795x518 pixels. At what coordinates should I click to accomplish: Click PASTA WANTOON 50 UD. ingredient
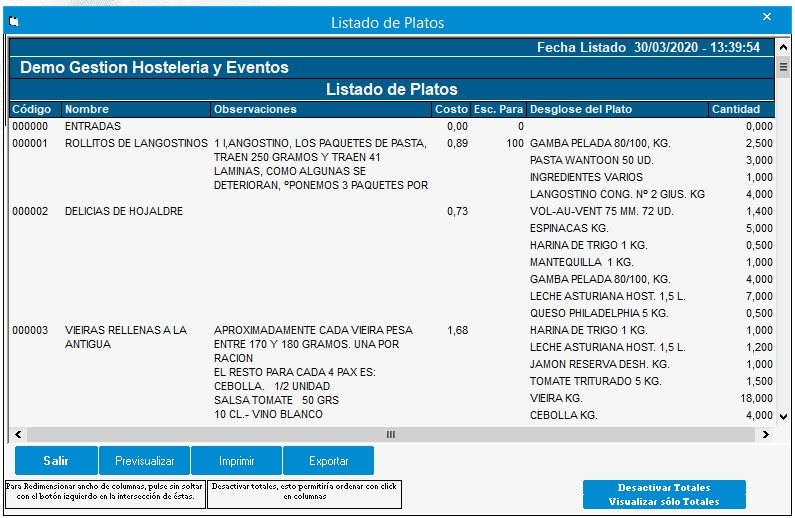point(592,160)
